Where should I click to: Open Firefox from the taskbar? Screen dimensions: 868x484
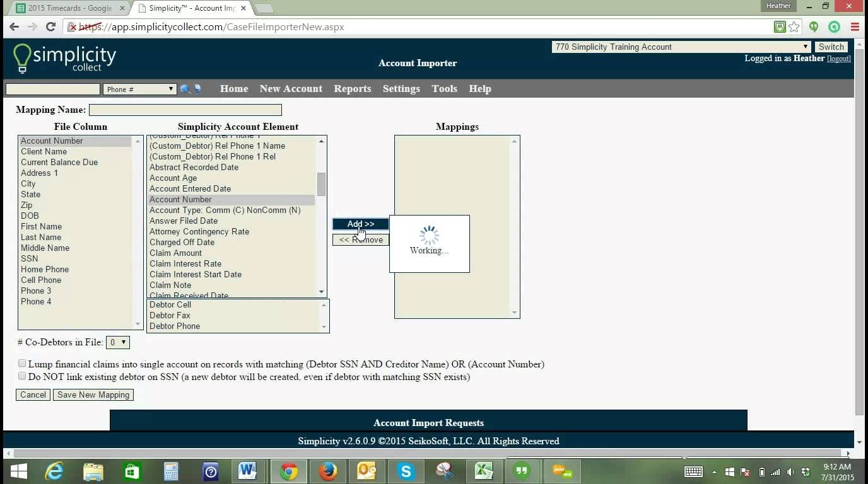(x=327, y=471)
